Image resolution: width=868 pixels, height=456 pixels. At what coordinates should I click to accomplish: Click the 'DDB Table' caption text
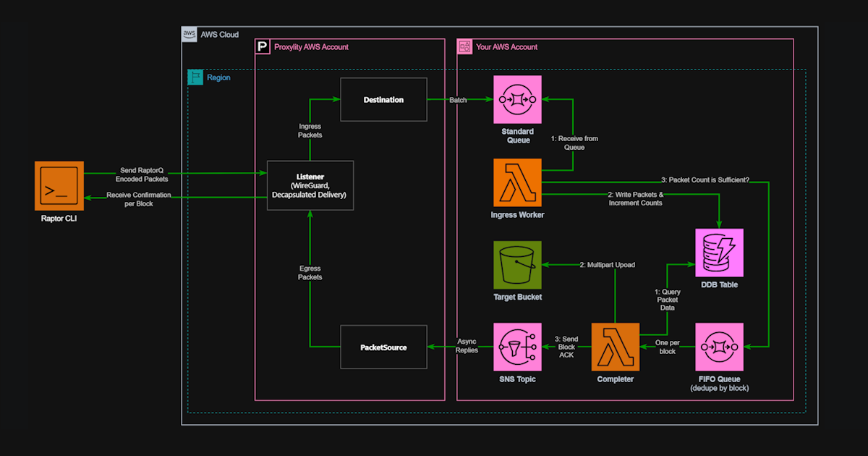(719, 285)
